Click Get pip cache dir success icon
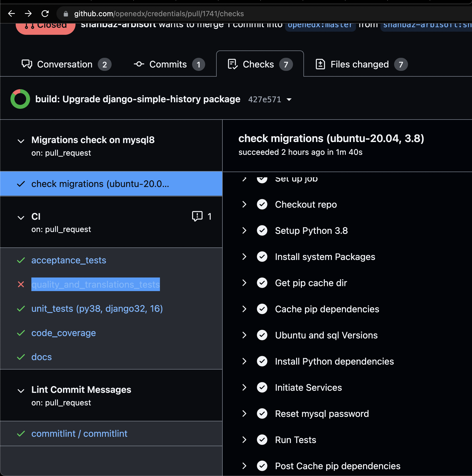The height and width of the screenshot is (476, 472). coord(262,283)
